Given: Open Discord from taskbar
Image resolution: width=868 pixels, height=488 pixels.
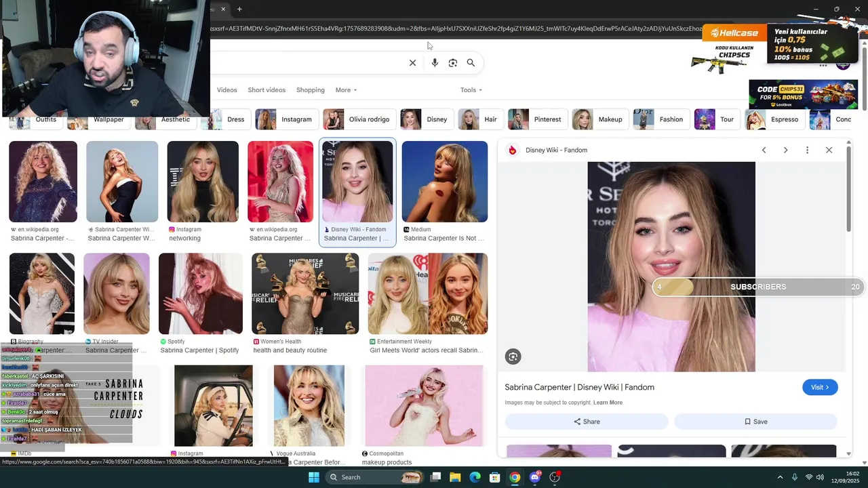Looking at the screenshot, I should coord(535,477).
